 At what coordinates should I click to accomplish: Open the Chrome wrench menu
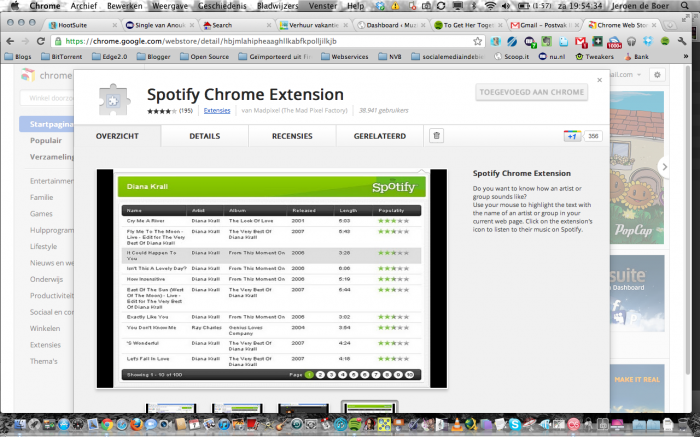682,42
